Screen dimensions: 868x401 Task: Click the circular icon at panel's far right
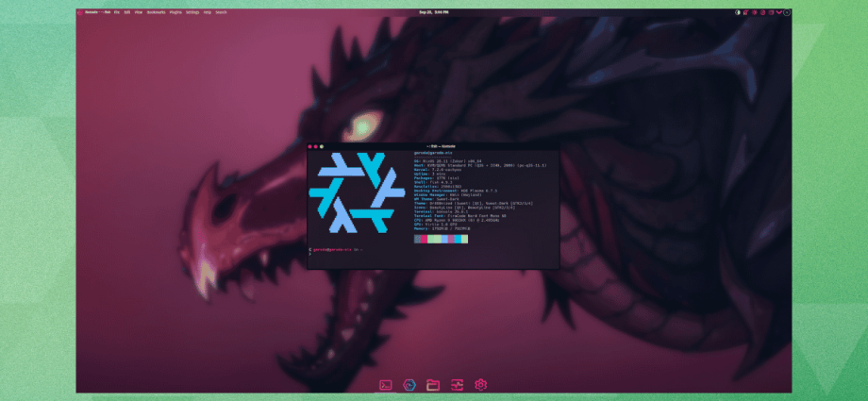pos(787,12)
